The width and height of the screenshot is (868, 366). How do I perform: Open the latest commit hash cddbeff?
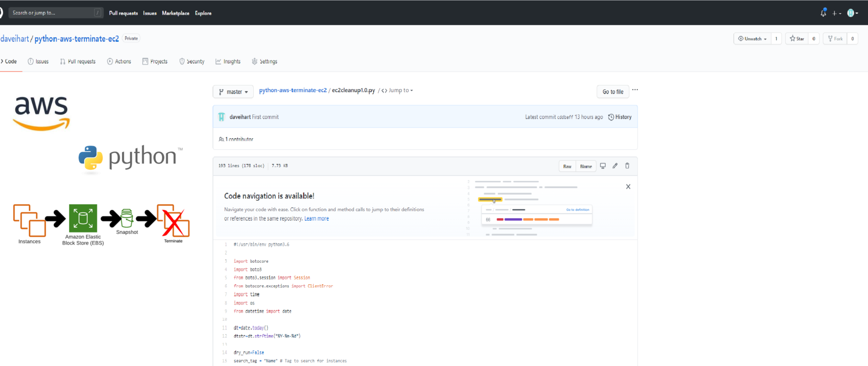pyautogui.click(x=565, y=117)
